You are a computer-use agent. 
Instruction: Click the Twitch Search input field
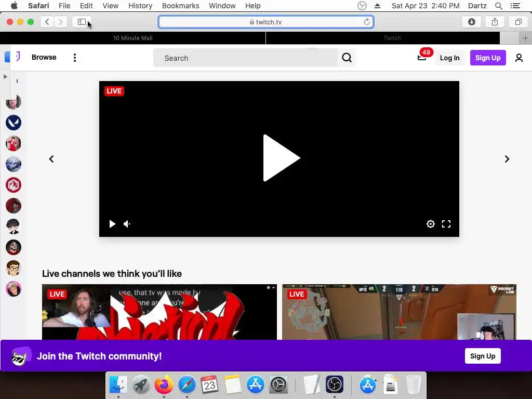click(x=245, y=58)
